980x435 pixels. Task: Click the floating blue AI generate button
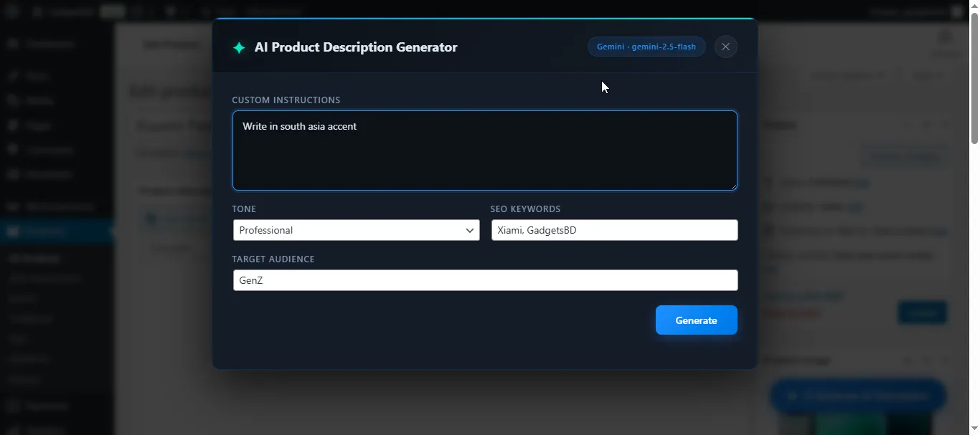click(x=857, y=396)
